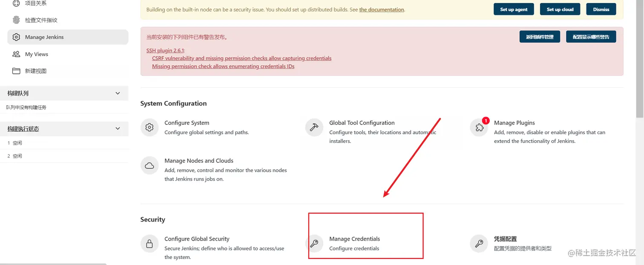Open the SSH plugin 2.6.1 link
The image size is (644, 265).
pyautogui.click(x=166, y=50)
